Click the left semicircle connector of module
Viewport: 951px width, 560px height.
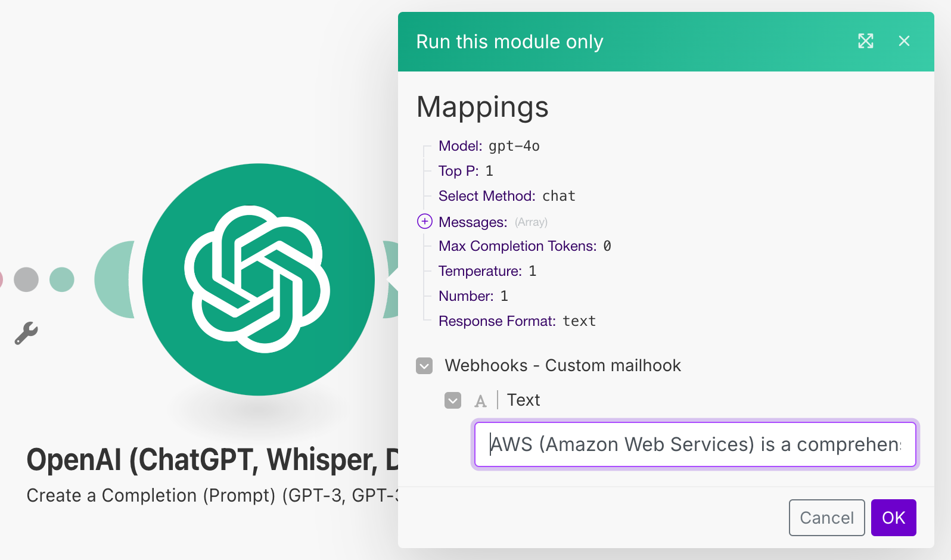(114, 279)
